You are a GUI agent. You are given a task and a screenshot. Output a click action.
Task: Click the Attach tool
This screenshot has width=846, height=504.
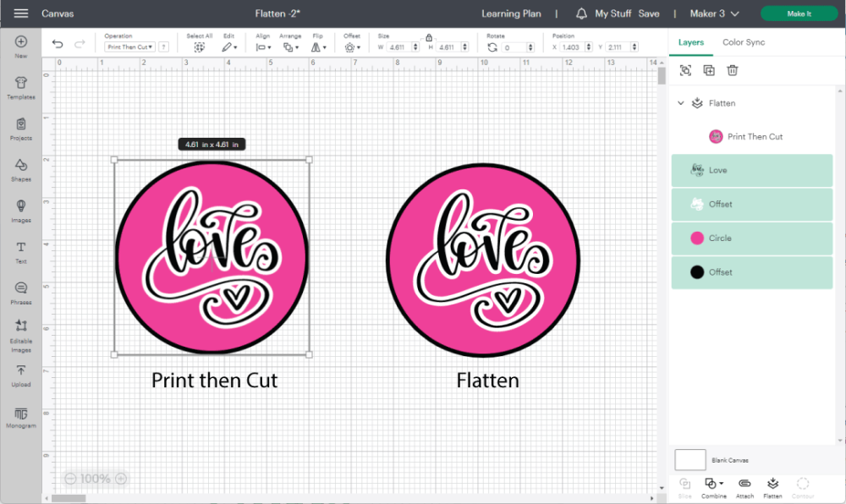pos(744,487)
